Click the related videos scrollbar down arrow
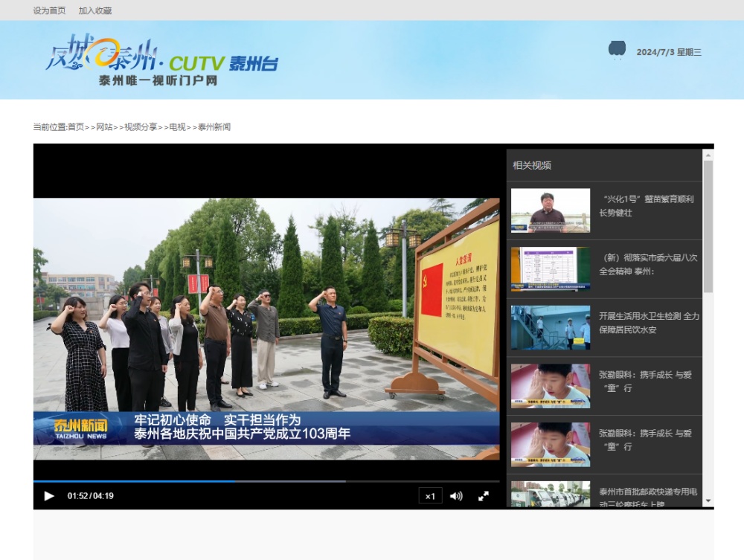This screenshot has width=744, height=560. 708,501
